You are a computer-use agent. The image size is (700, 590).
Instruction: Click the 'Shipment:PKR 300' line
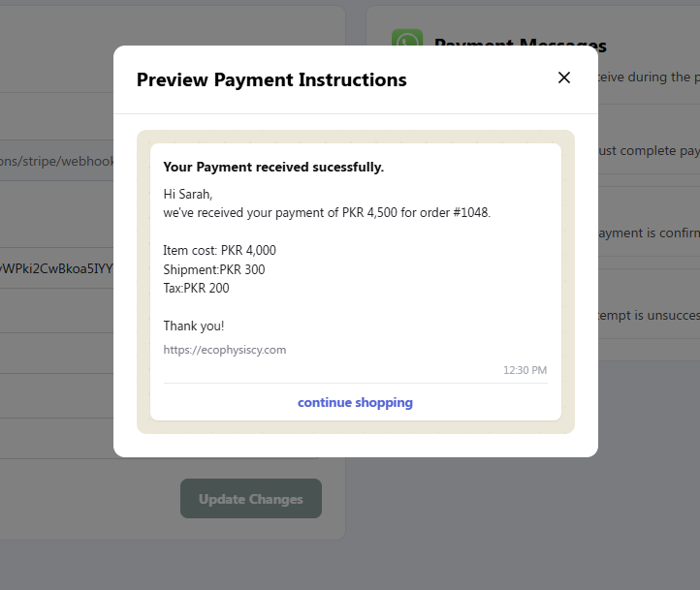pos(214,269)
